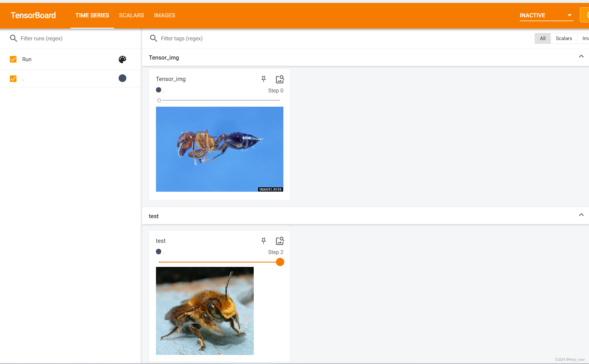This screenshot has height=364, width=589.
Task: Click the test step slider orange handle
Action: [x=280, y=262]
